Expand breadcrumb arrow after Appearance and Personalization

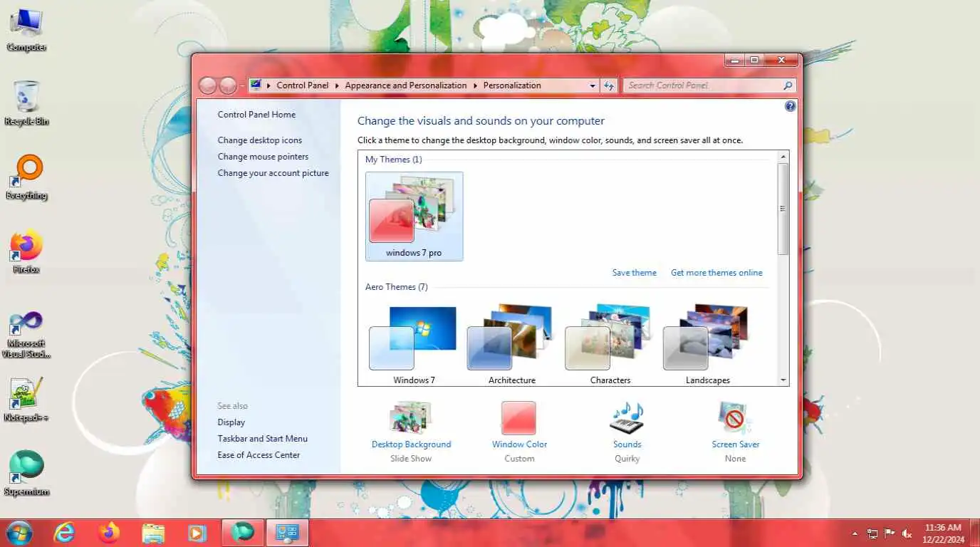[x=475, y=85]
